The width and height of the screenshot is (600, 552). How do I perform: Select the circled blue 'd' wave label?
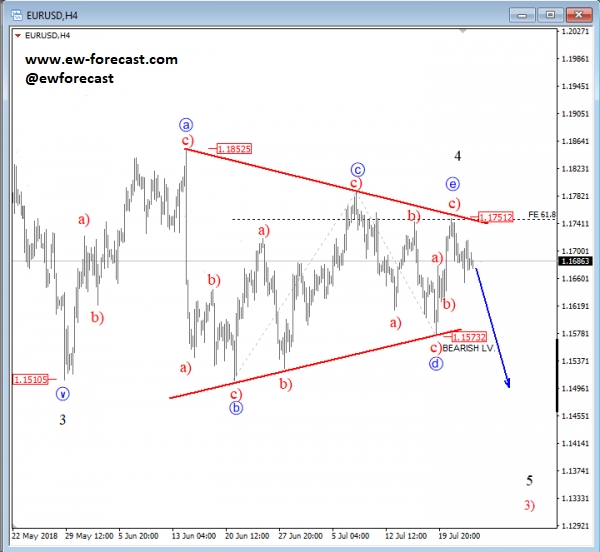[436, 363]
